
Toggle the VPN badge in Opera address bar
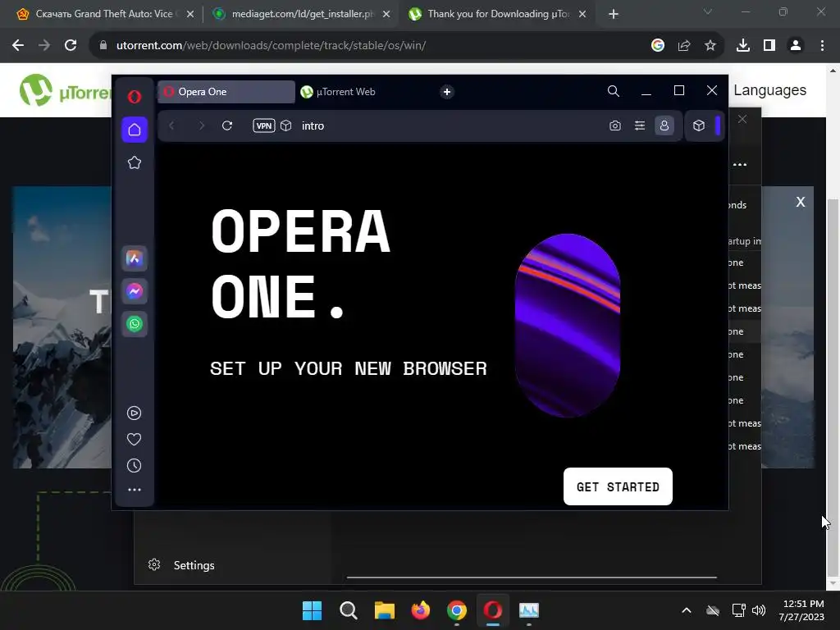click(263, 126)
